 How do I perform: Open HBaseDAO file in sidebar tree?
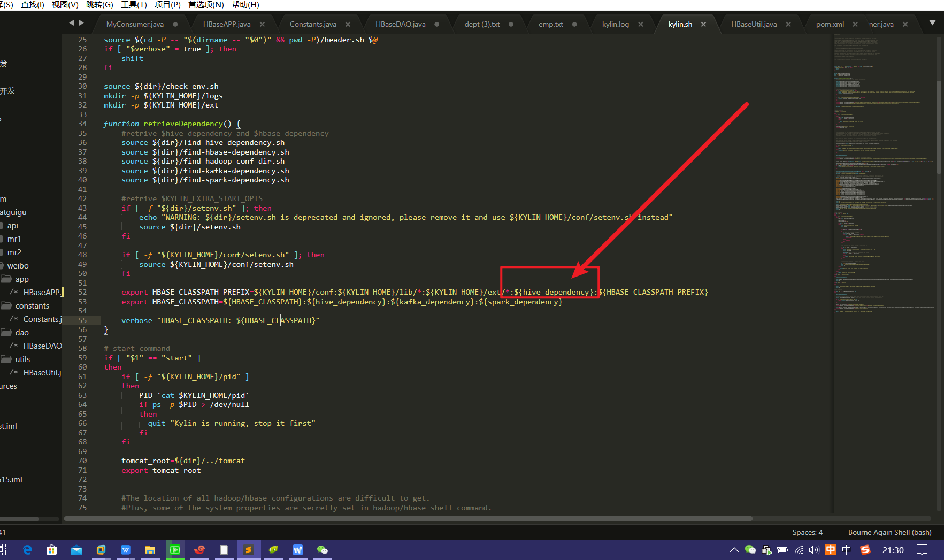pyautogui.click(x=42, y=346)
